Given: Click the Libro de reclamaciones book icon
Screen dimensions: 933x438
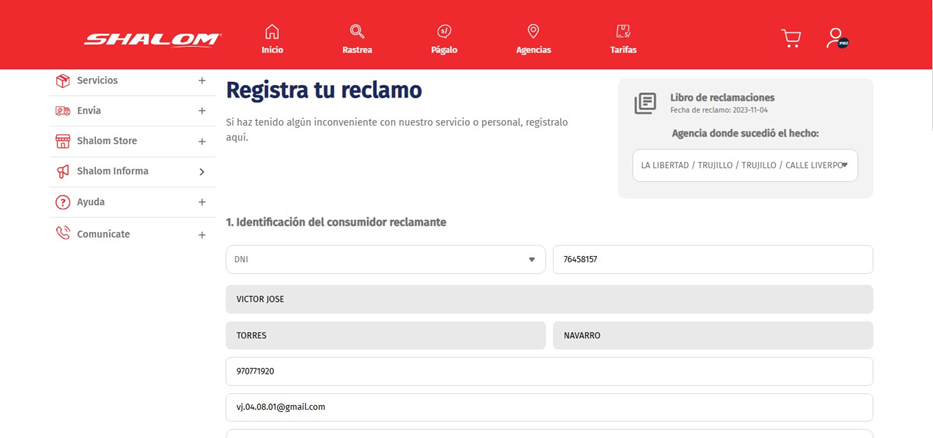Looking at the screenshot, I should (645, 103).
